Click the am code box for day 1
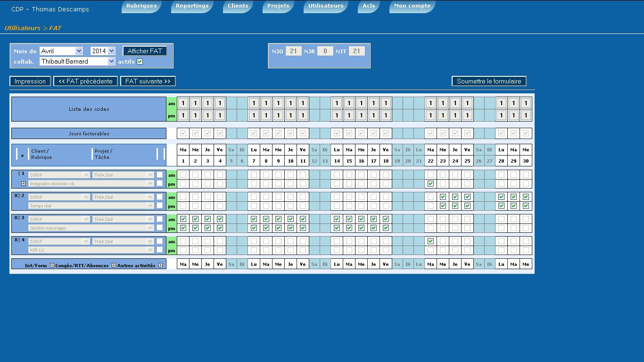 [183, 103]
